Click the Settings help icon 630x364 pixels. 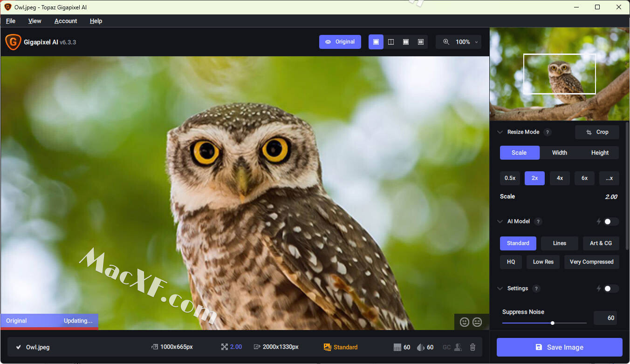(x=536, y=289)
